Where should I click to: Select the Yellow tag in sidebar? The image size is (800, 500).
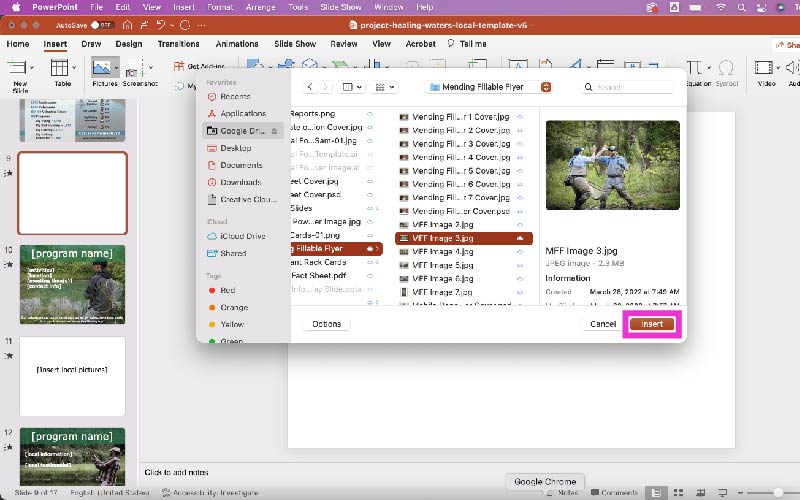coord(227,324)
